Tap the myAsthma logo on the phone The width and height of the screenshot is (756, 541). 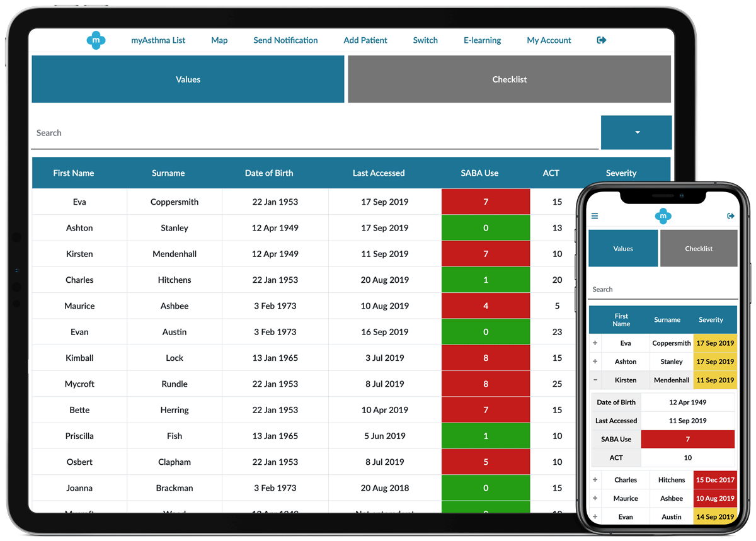663,216
